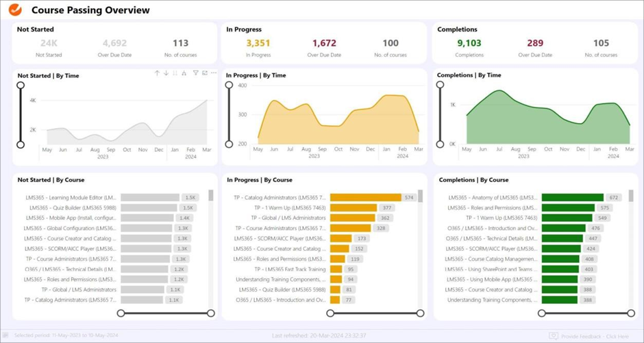Expand all down one level fork icon
Image resolution: width=644 pixels, height=343 pixels.
(x=184, y=73)
